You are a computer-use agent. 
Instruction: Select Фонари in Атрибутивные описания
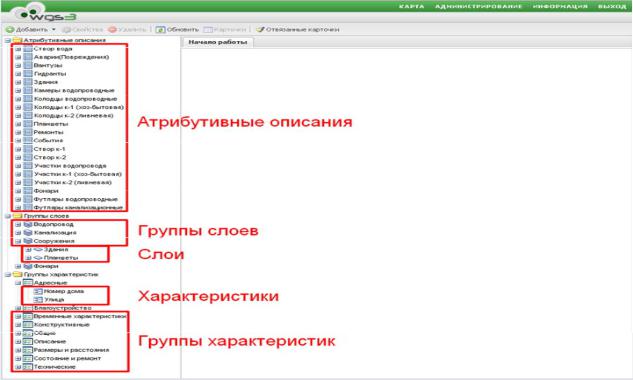[x=46, y=191]
